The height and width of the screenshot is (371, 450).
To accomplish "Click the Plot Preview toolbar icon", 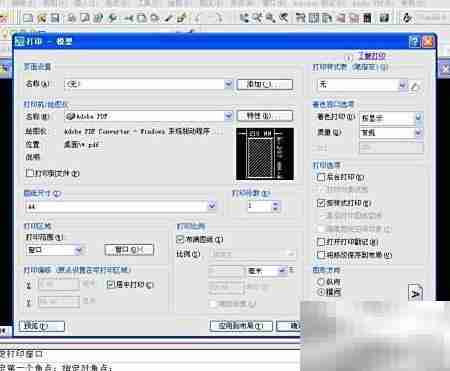I will click(85, 18).
